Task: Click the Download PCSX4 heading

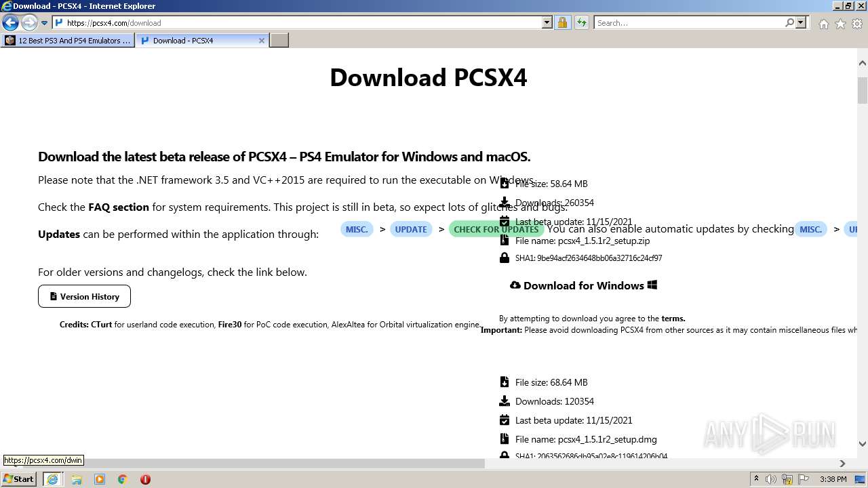Action: [x=428, y=77]
